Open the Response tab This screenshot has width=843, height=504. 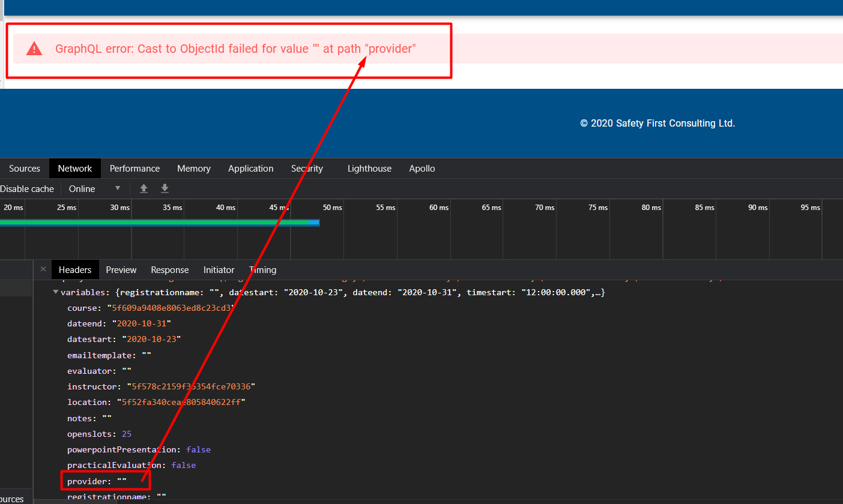170,269
